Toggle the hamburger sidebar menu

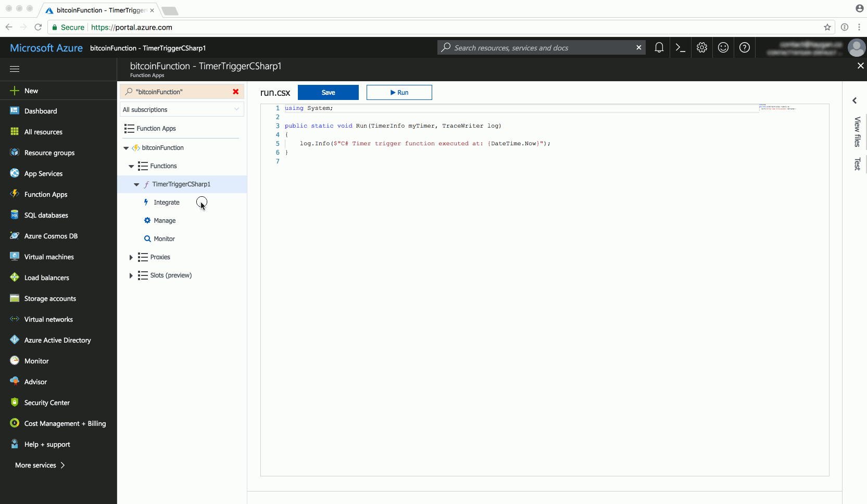click(15, 69)
